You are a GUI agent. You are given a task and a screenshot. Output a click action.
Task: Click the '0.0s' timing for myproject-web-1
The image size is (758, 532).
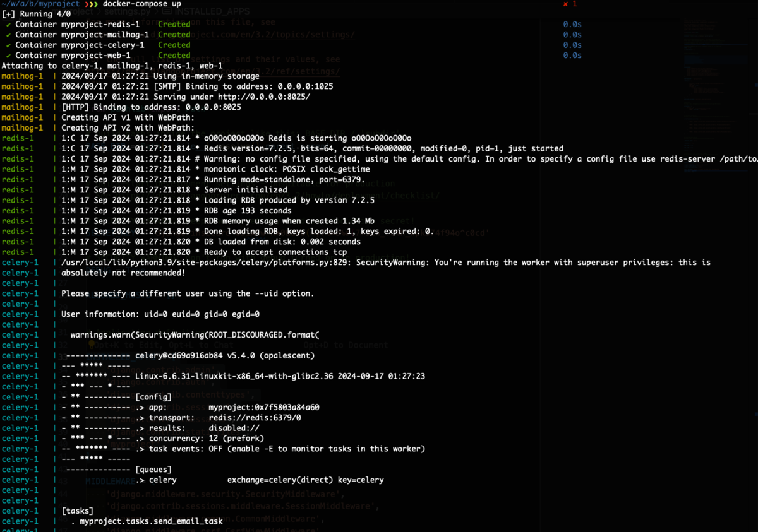click(572, 56)
